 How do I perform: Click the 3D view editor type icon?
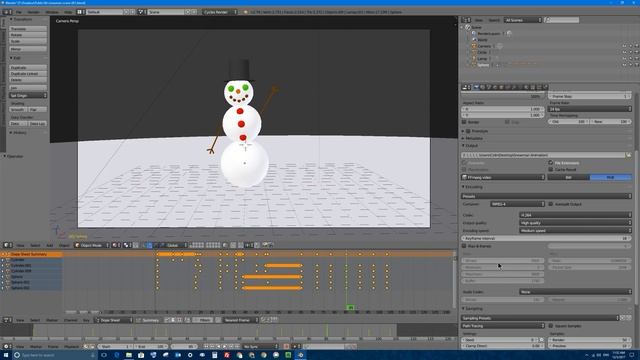click(7, 245)
